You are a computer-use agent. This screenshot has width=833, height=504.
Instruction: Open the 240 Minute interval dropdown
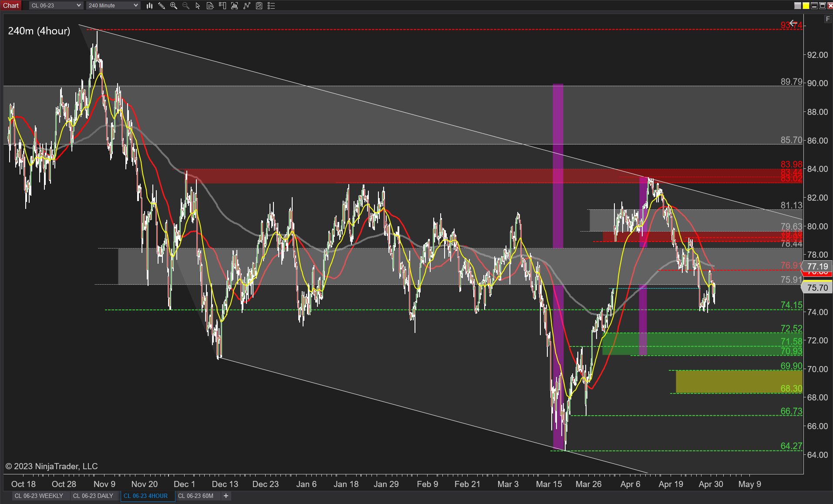click(x=113, y=6)
